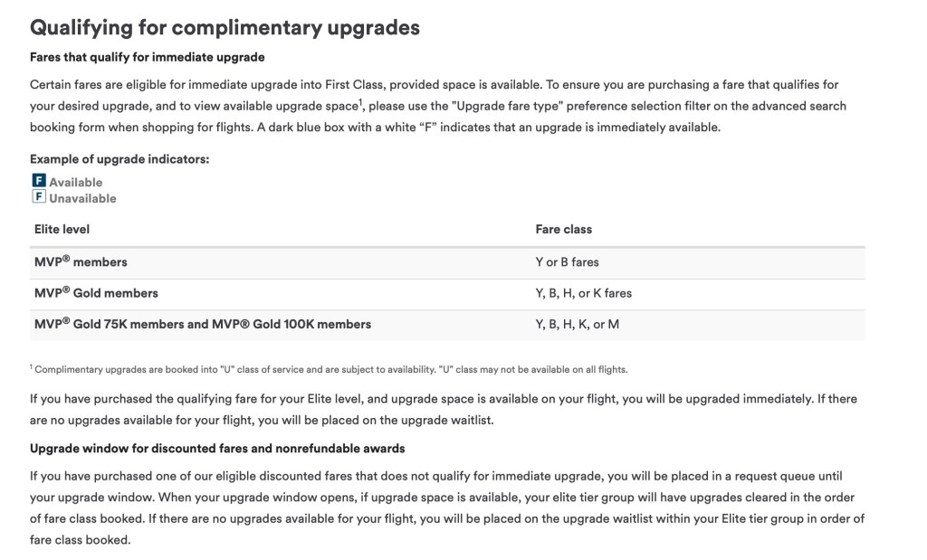The width and height of the screenshot is (927, 560).
Task: Click the footnote superscript after "upgrade space"
Action: tap(360, 101)
